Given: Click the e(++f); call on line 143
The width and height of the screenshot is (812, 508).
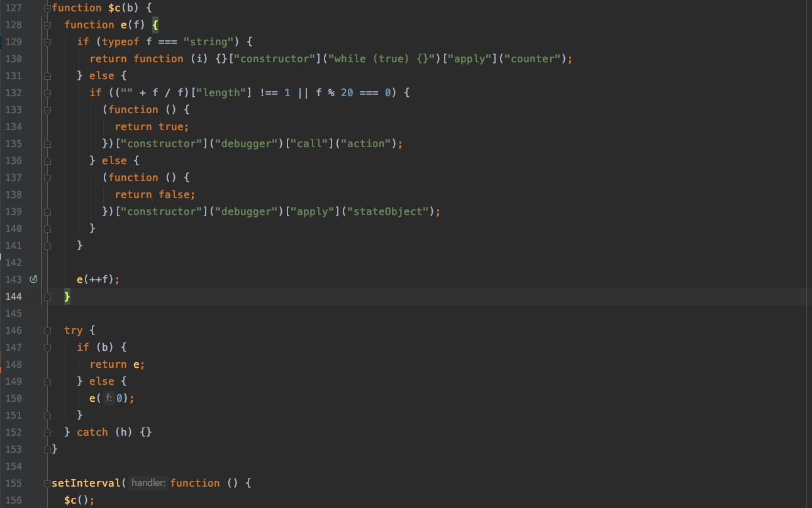Looking at the screenshot, I should tap(98, 280).
